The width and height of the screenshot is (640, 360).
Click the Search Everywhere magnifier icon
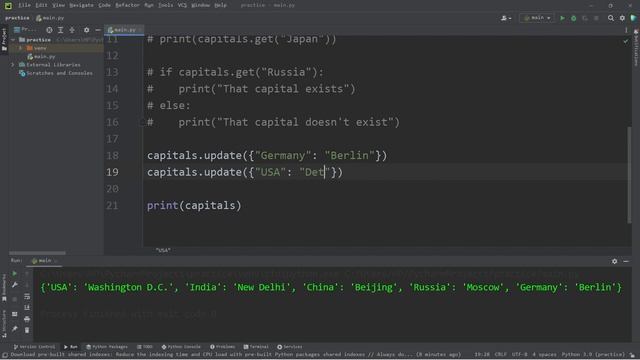[x=611, y=18]
